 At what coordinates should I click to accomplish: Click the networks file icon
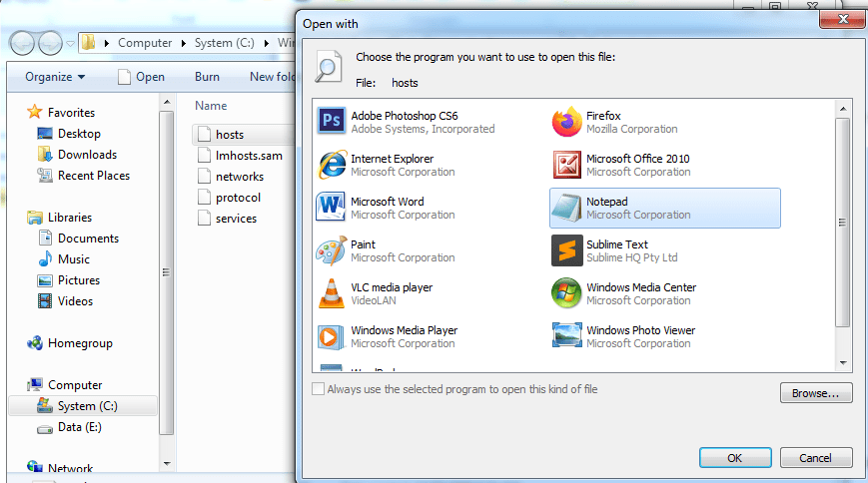[205, 177]
